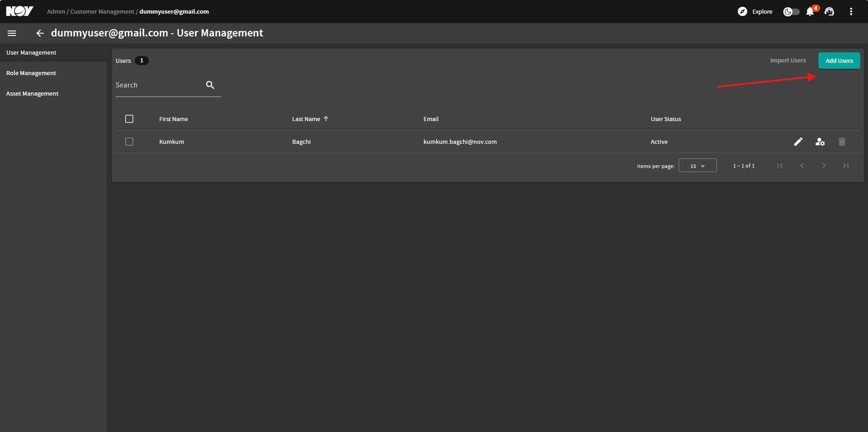This screenshot has width=868, height=432.
Task: Click the kumkum.bagchi@nov.com email cell
Action: tap(460, 142)
